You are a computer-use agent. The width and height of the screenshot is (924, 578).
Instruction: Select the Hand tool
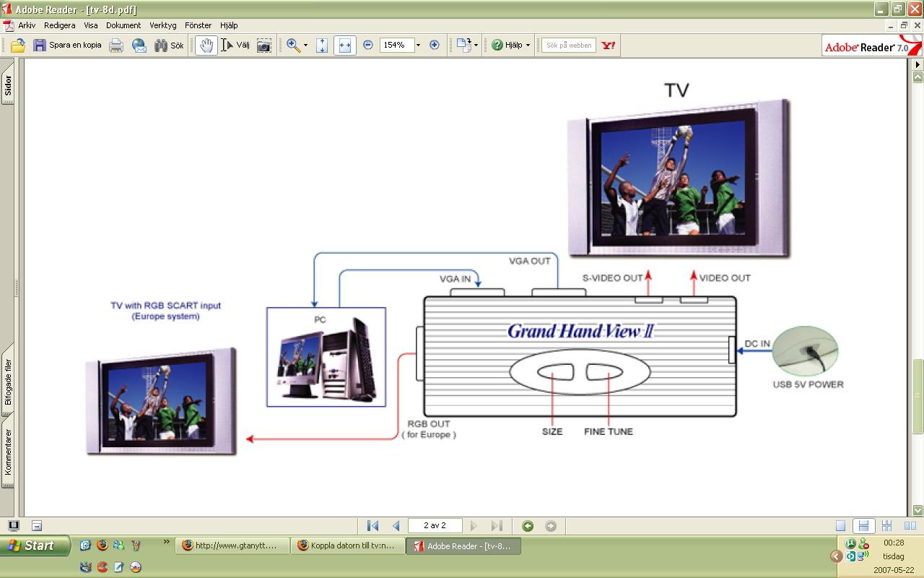point(206,46)
